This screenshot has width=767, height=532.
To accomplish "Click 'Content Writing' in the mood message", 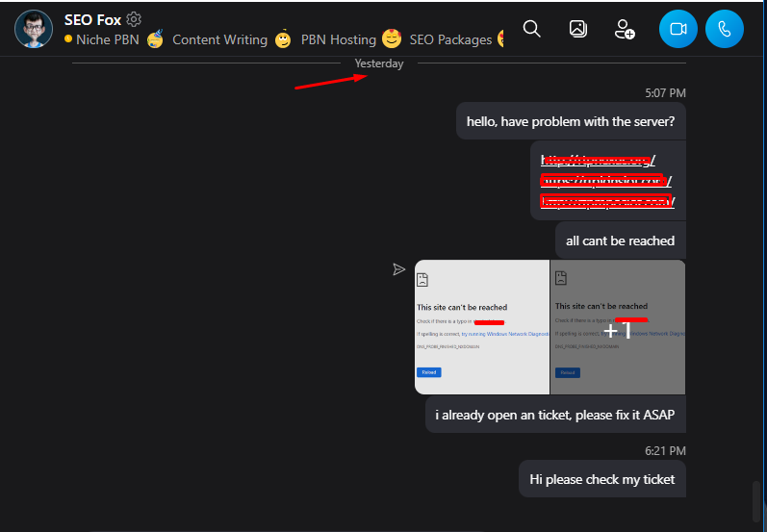I will 219,39.
